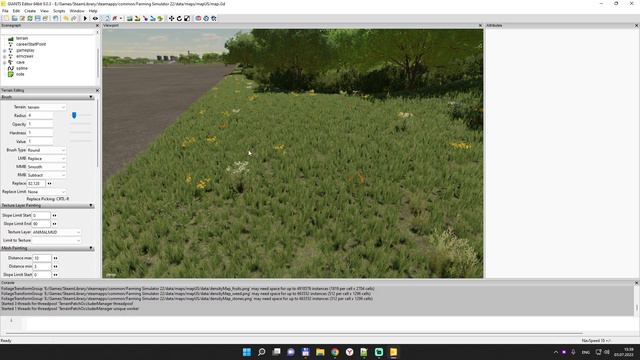Screen dimensions: 640x360
Task: Click the brush Value input field
Action: coord(40,141)
